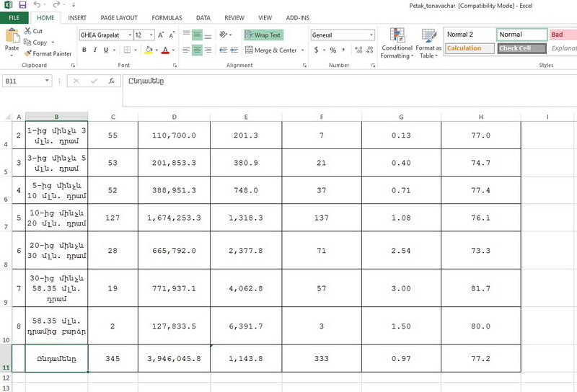
Task: Open the FORMULAS ribbon tab
Action: [167, 17]
